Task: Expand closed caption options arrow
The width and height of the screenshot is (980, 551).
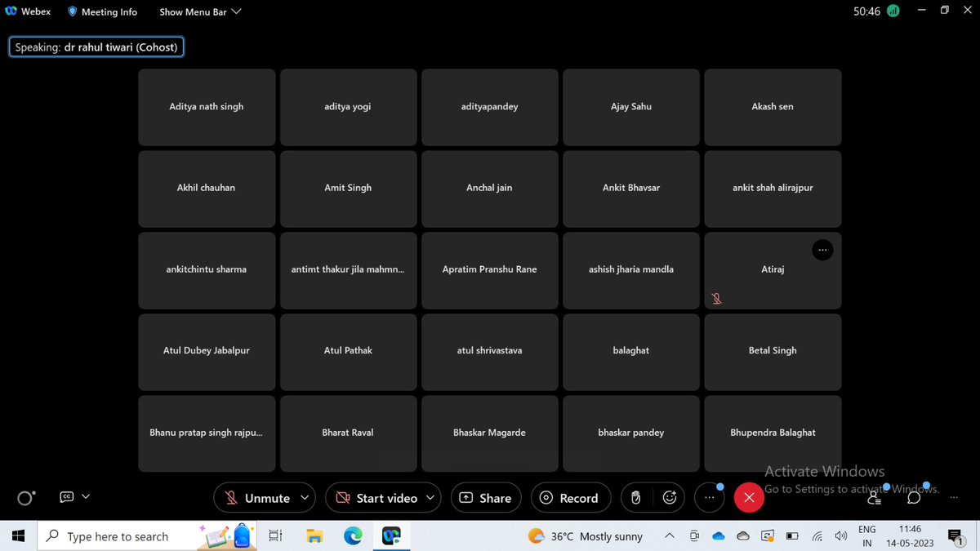Action: pos(86,496)
